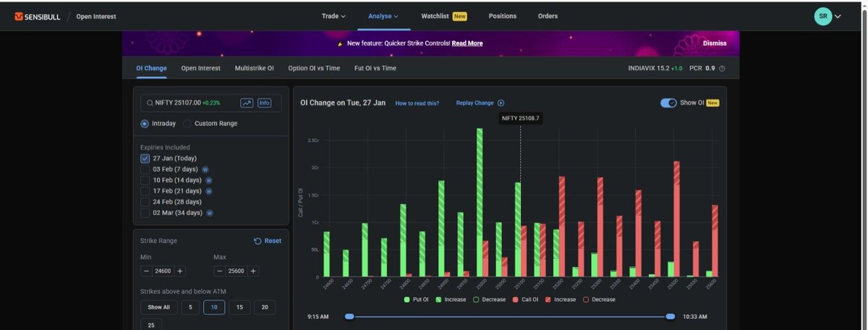The height and width of the screenshot is (330, 868).
Task: Open the Trade dropdown menu
Action: point(333,16)
